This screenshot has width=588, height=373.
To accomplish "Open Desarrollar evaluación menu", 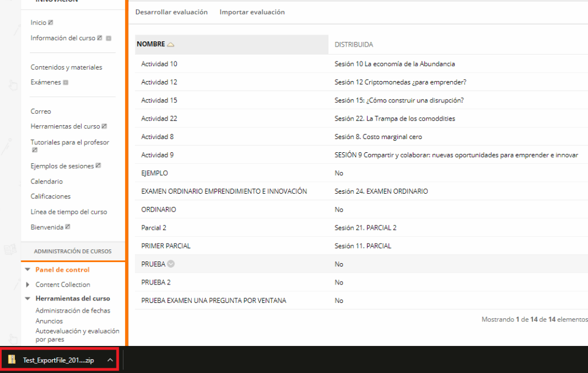I will pyautogui.click(x=171, y=12).
